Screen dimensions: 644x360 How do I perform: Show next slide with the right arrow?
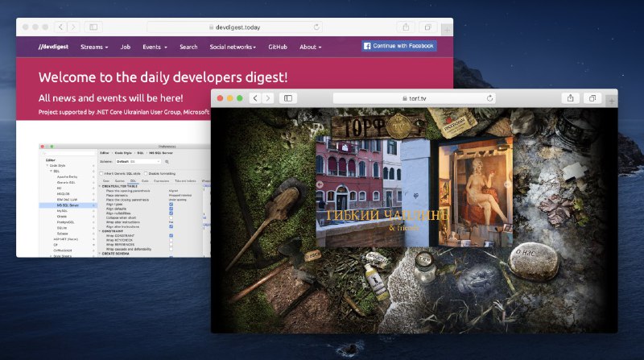508,184
